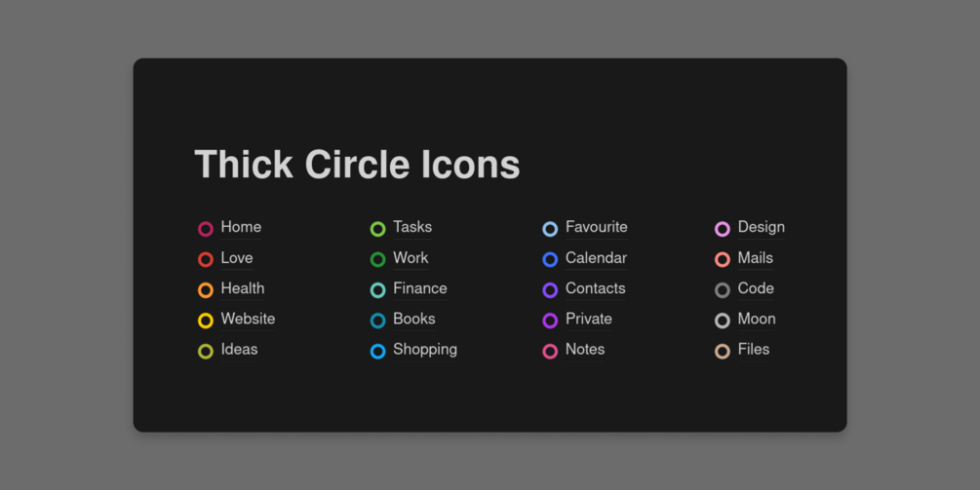Click the orange circle icon beside Health
Screen dimensions: 980x490
coord(206,290)
